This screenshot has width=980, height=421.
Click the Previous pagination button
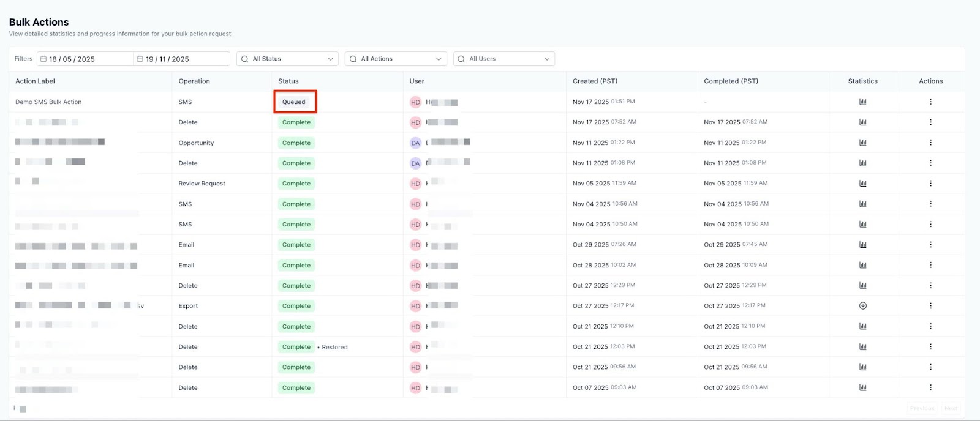tap(922, 408)
